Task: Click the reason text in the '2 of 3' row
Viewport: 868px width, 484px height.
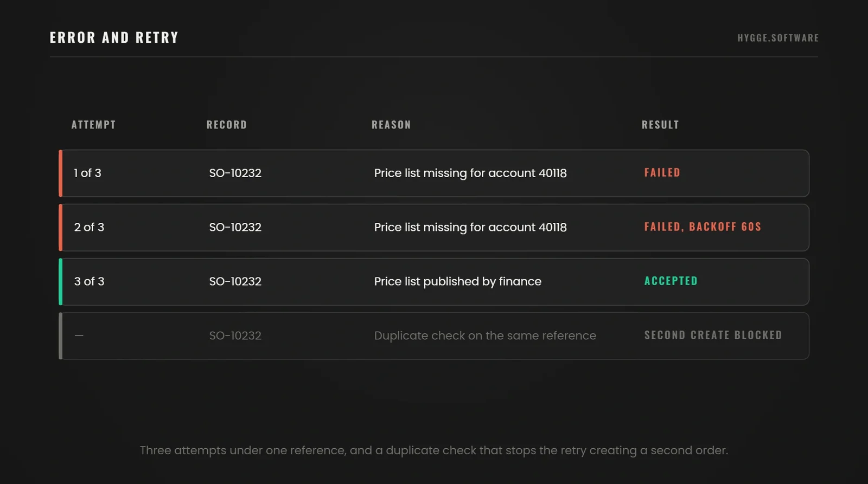Action: pos(470,227)
